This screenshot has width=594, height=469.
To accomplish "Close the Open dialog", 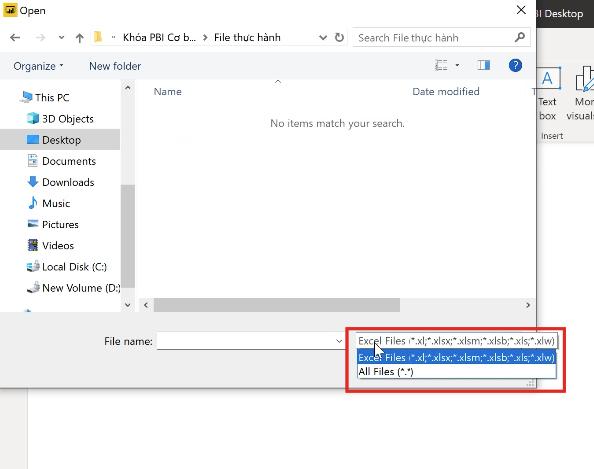I will [x=521, y=10].
